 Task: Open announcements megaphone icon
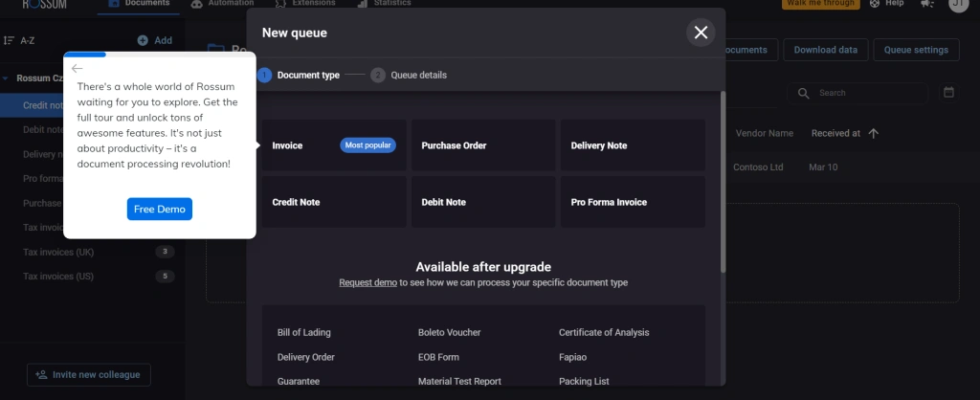(927, 3)
